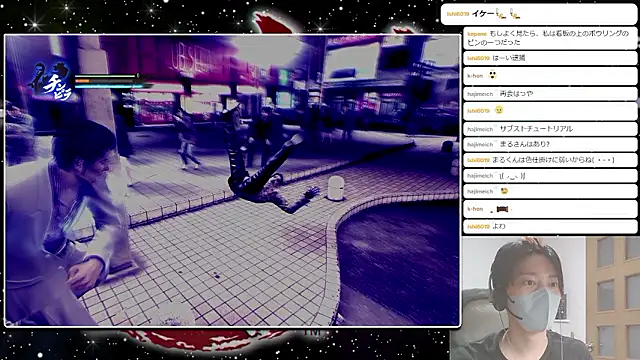This screenshot has width=640, height=360.
Task: Select the chat message 再会はっや
Action: (550, 93)
